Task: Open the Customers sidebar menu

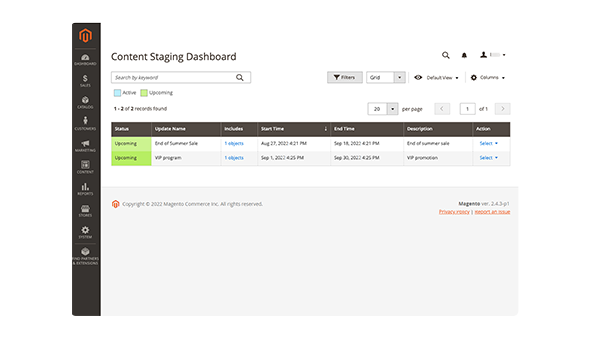Action: (x=85, y=124)
